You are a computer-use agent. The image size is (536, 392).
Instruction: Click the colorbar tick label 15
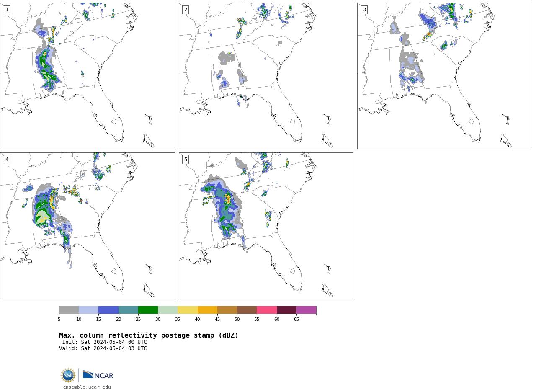[x=99, y=320]
